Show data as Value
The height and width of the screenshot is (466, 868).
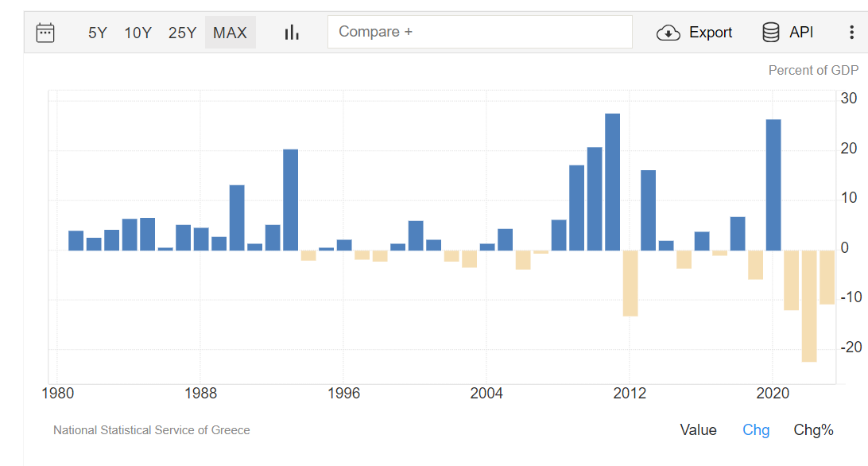pos(698,430)
